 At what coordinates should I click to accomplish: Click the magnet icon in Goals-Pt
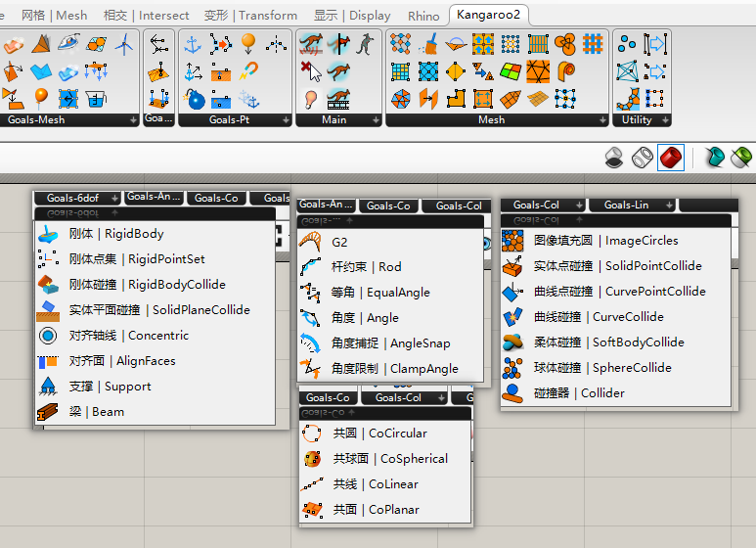point(248,71)
